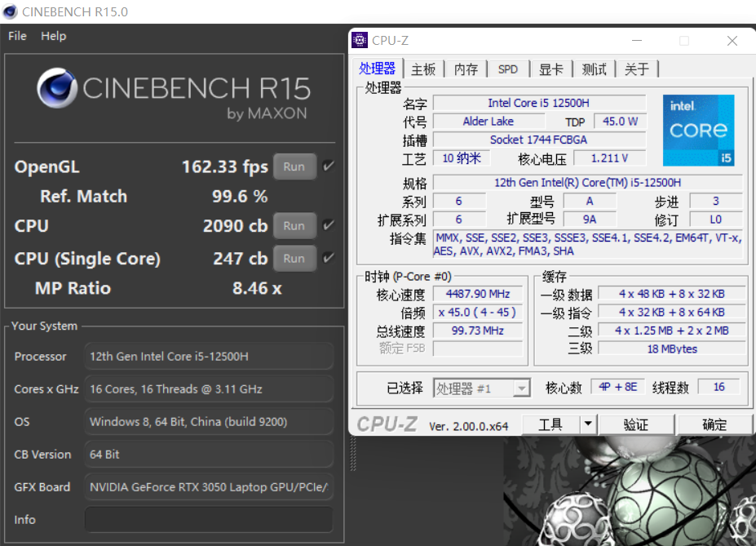Screen dimensions: 756x546
Task: Open the 测试 tab
Action: (x=594, y=69)
